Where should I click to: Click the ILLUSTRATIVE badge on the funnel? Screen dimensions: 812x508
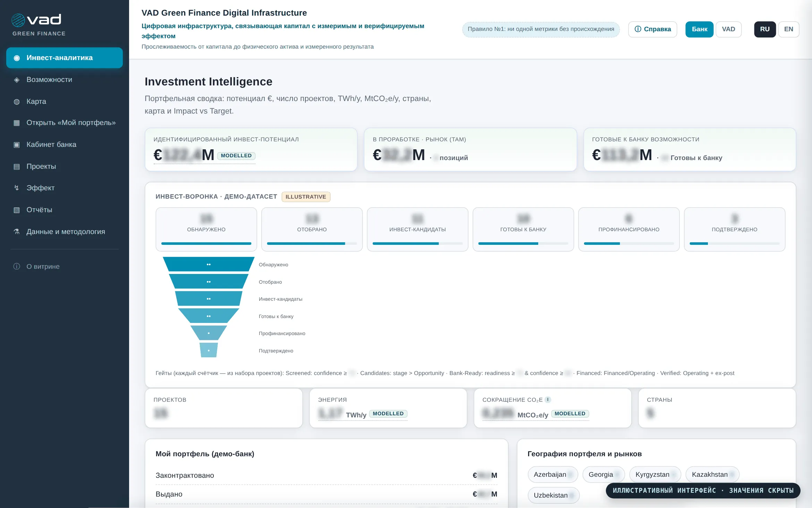click(306, 197)
